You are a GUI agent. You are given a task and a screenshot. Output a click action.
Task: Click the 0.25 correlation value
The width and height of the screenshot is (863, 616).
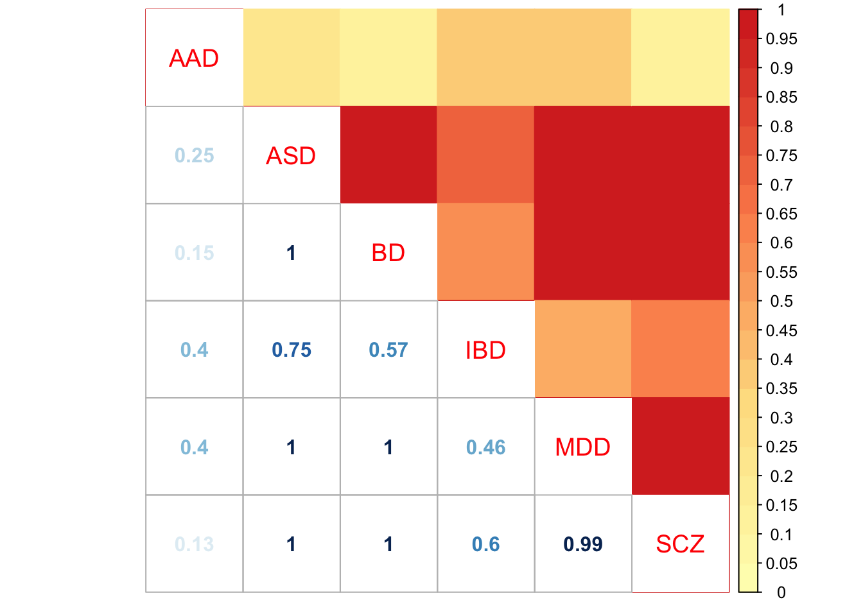point(194,156)
